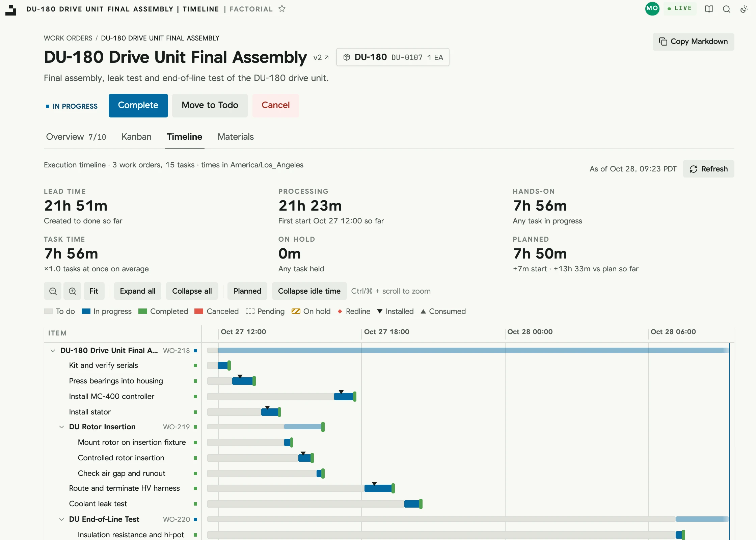This screenshot has height=540, width=756.
Task: Star this page as favorite
Action: tap(282, 9)
